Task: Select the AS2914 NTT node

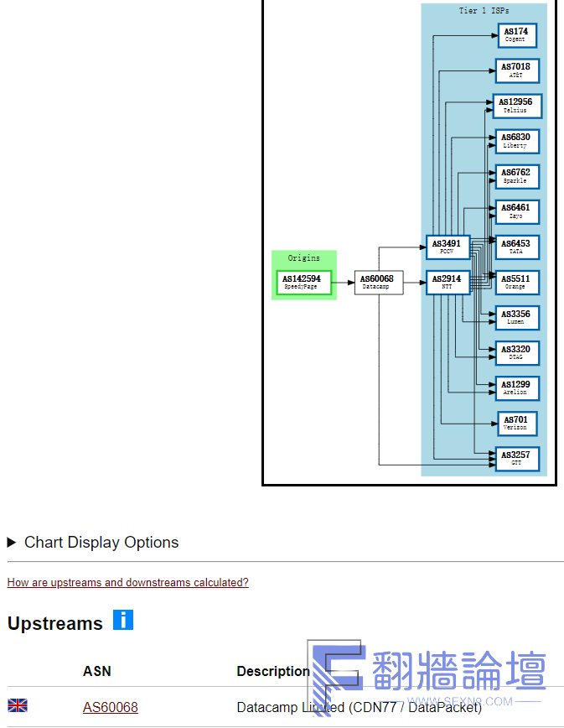Action: click(447, 283)
